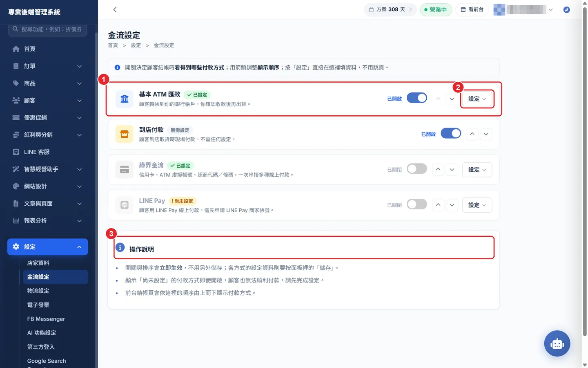The height and width of the screenshot is (368, 588).
Task: Click the 看前台 storefront button
Action: [x=472, y=9]
